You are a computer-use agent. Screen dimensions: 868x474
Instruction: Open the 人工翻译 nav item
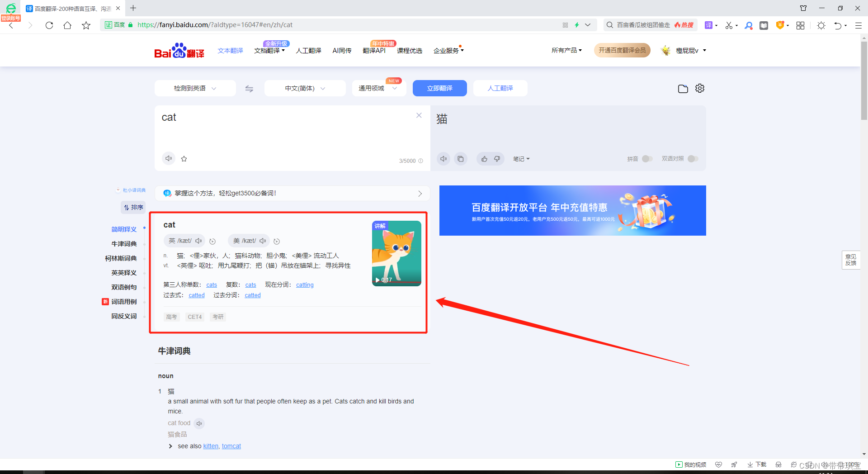pos(308,51)
